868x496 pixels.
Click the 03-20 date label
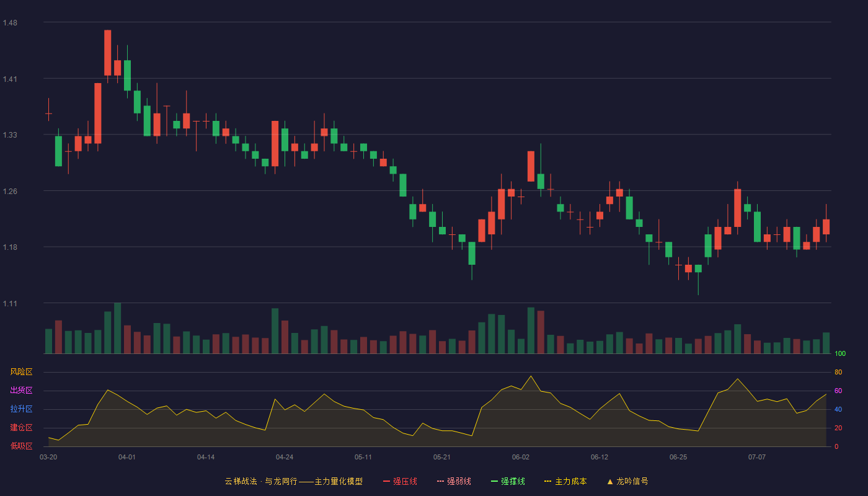pyautogui.click(x=48, y=457)
